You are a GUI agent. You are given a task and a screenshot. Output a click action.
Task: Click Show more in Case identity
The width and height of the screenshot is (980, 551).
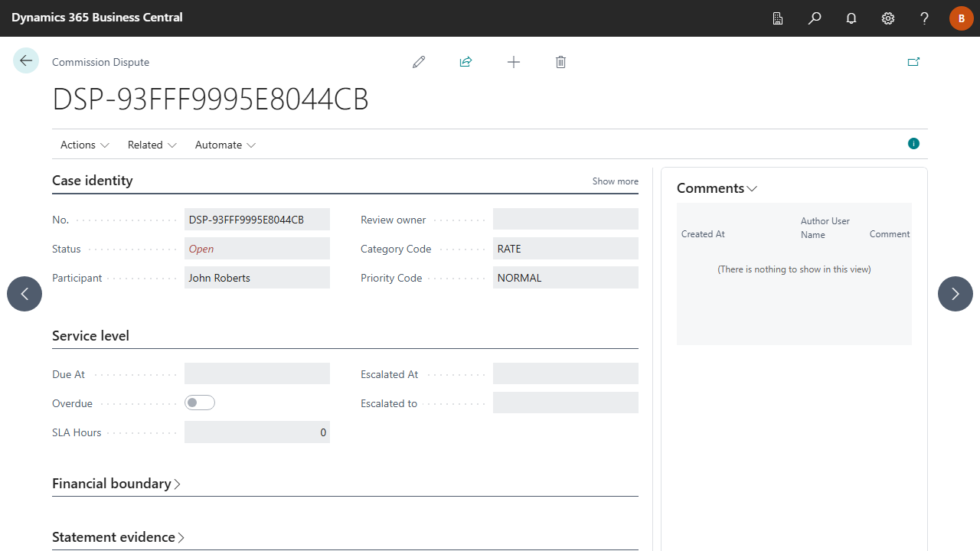(x=615, y=181)
